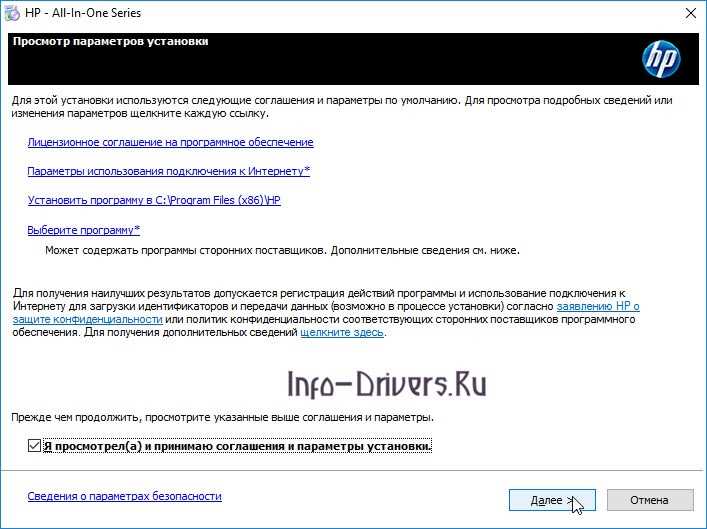Click the 'HP - All-In-One Series' window title

click(x=83, y=13)
